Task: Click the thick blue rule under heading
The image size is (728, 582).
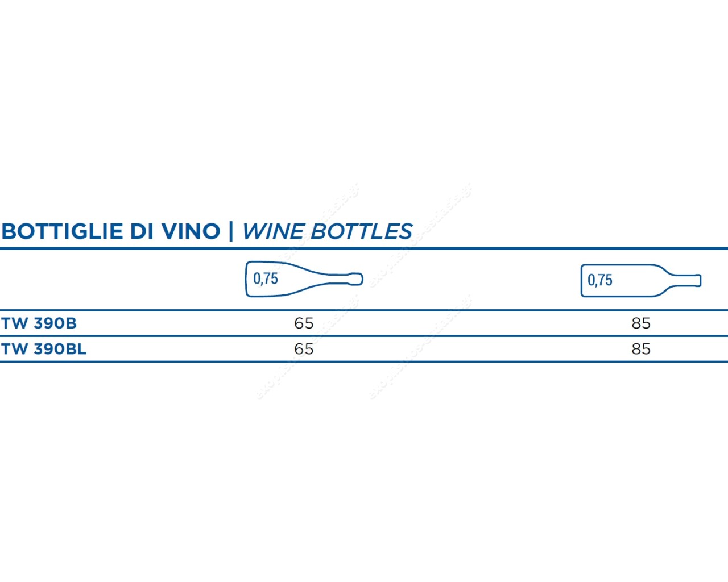Action: [364, 248]
